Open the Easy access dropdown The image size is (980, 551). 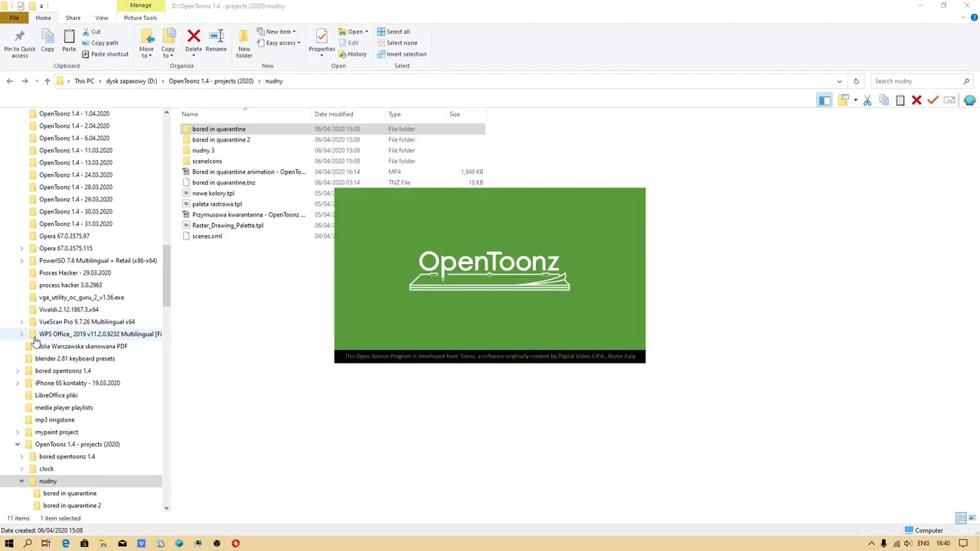[x=279, y=43]
